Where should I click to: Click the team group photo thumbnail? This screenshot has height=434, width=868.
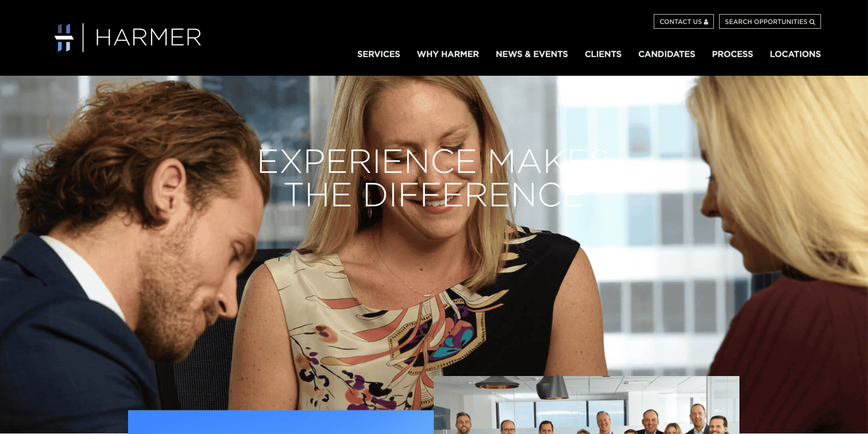click(x=586, y=405)
